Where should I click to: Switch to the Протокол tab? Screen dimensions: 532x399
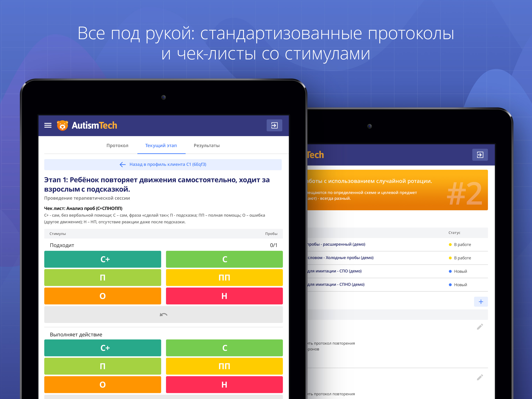(x=117, y=146)
